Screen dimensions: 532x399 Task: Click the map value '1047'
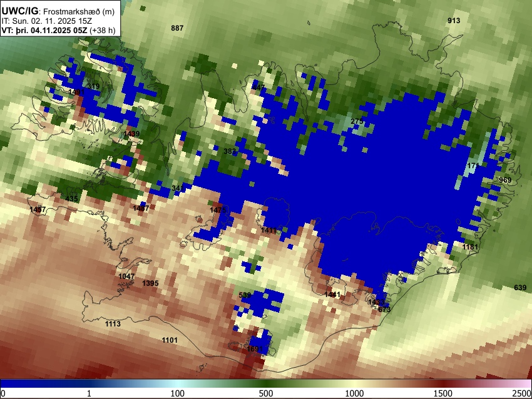pos(126,276)
